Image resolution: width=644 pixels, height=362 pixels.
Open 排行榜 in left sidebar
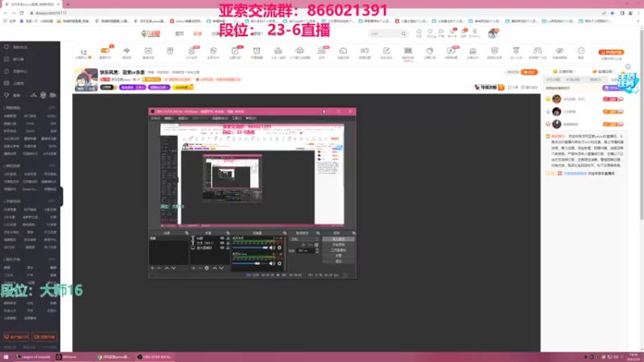point(19,59)
